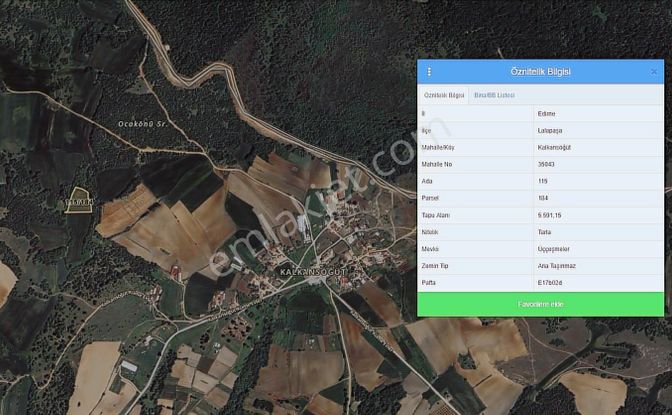Click the Parsel number value 184

pos(543,198)
